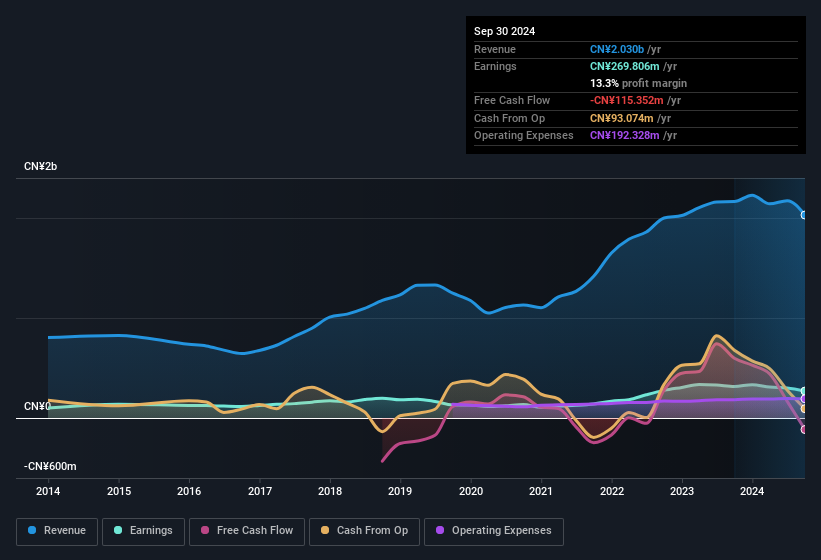This screenshot has height=560, width=821.
Task: Click the Cash From Op label in tooltip
Action: click(x=509, y=118)
